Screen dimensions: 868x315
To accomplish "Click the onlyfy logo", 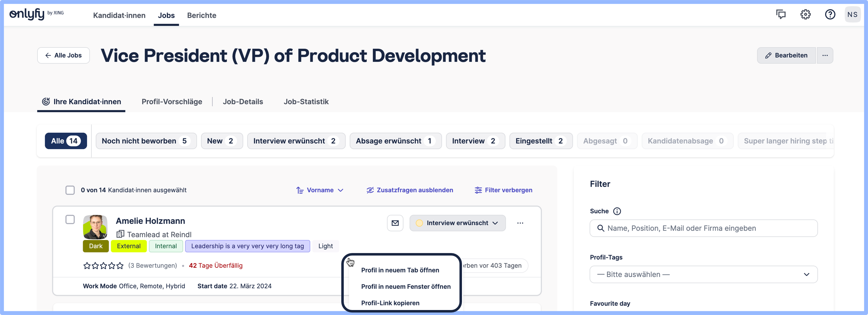I will click(27, 14).
